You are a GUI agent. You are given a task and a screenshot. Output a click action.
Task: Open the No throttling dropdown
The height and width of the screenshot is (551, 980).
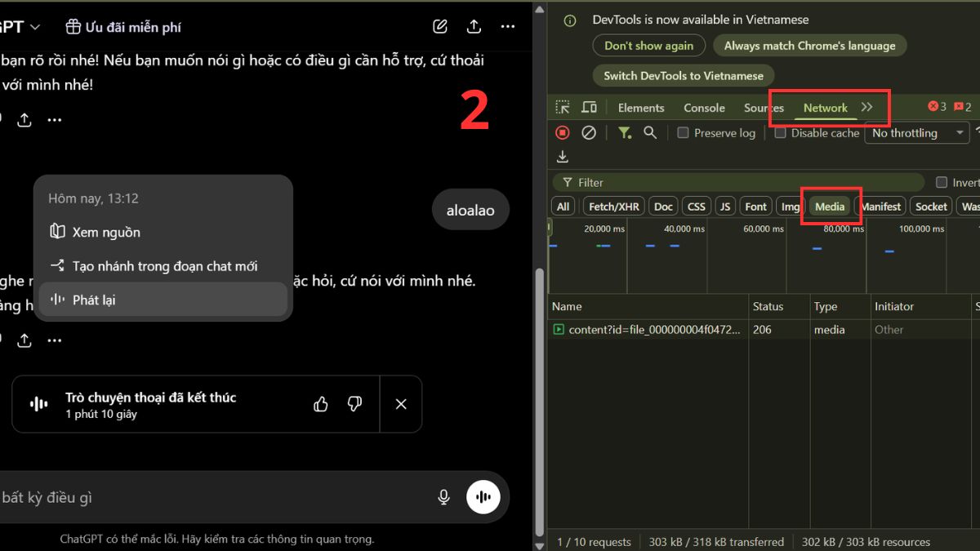tap(917, 133)
